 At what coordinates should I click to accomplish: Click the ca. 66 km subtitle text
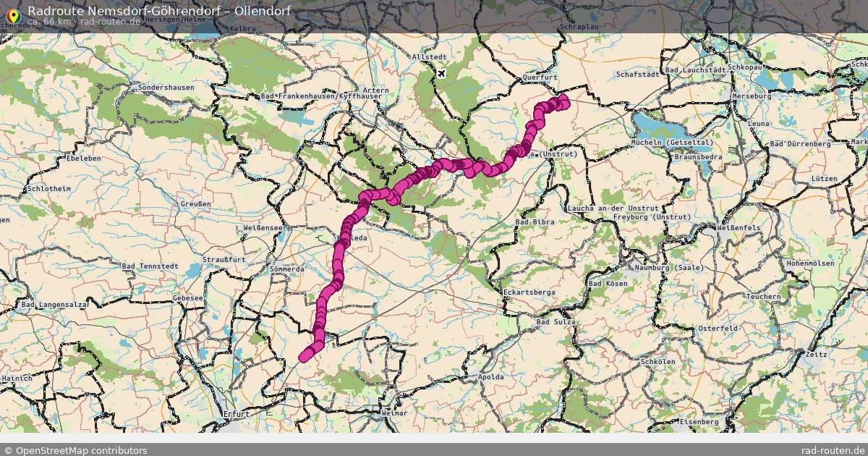pos(49,22)
